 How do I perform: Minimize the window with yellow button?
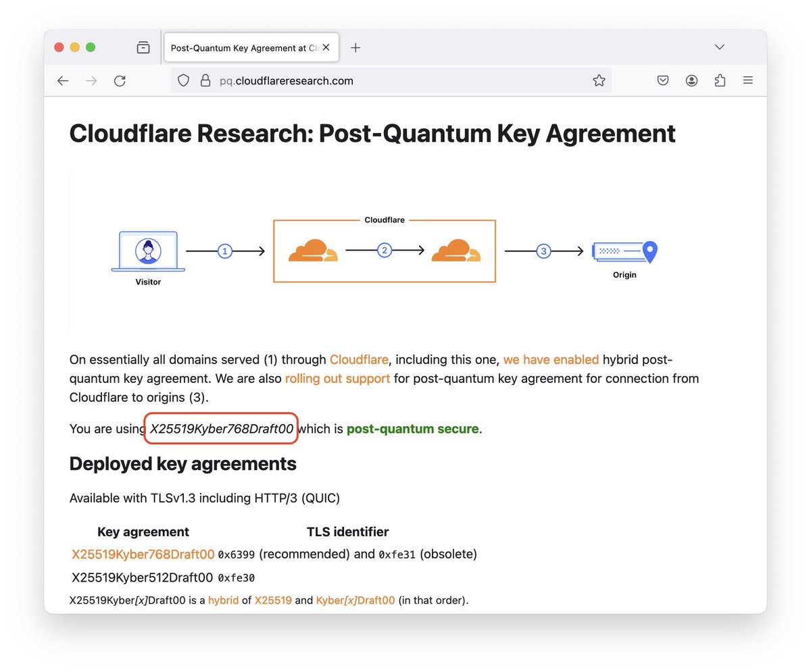click(x=75, y=47)
